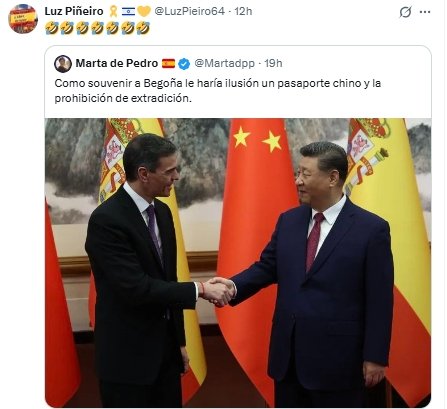Click the blue verified badge
The image size is (447, 409).
click(184, 63)
